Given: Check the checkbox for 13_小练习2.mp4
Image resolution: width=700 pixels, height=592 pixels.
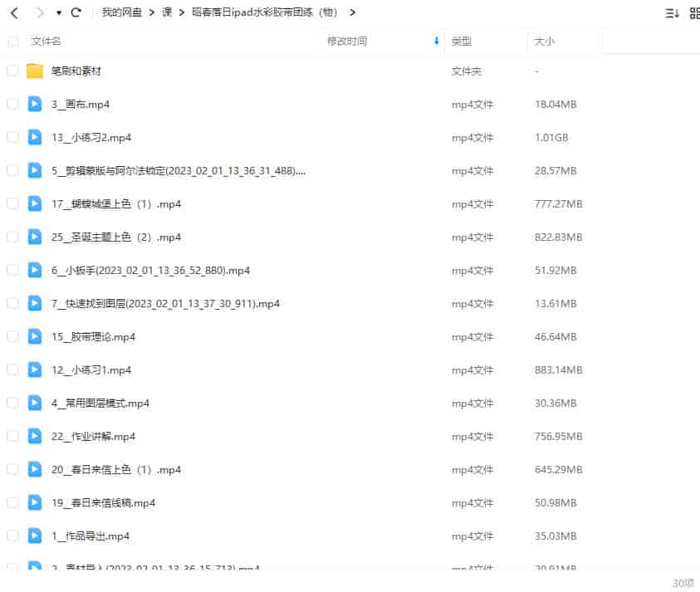Looking at the screenshot, I should tap(12, 137).
